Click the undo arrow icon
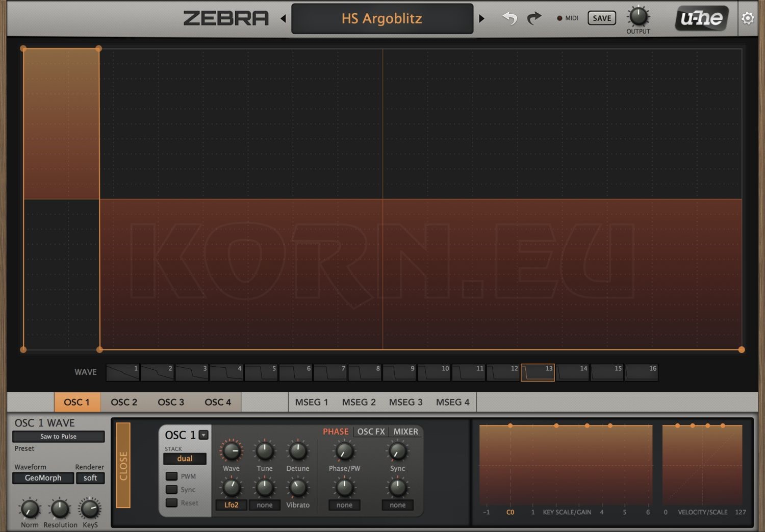 coord(509,17)
